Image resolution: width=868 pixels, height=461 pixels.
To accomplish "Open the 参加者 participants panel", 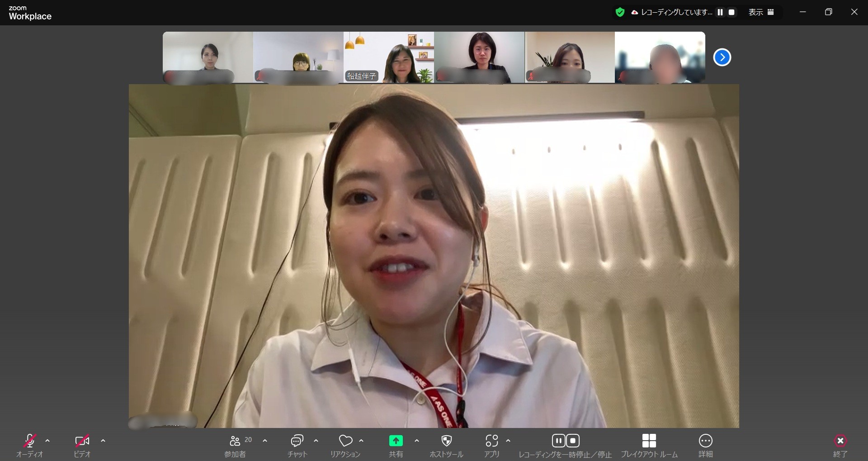I will click(x=235, y=441).
